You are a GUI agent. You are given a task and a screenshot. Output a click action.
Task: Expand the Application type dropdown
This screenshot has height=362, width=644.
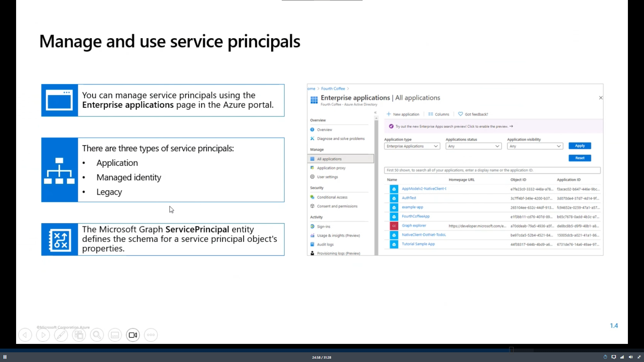pos(412,146)
